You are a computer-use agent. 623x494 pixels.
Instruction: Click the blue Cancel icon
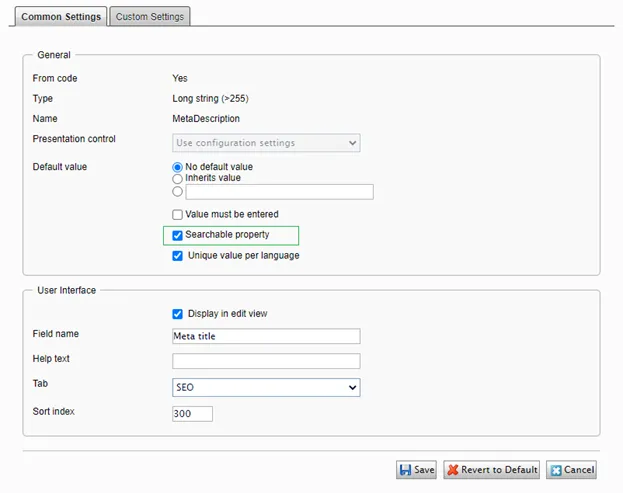[556, 471]
